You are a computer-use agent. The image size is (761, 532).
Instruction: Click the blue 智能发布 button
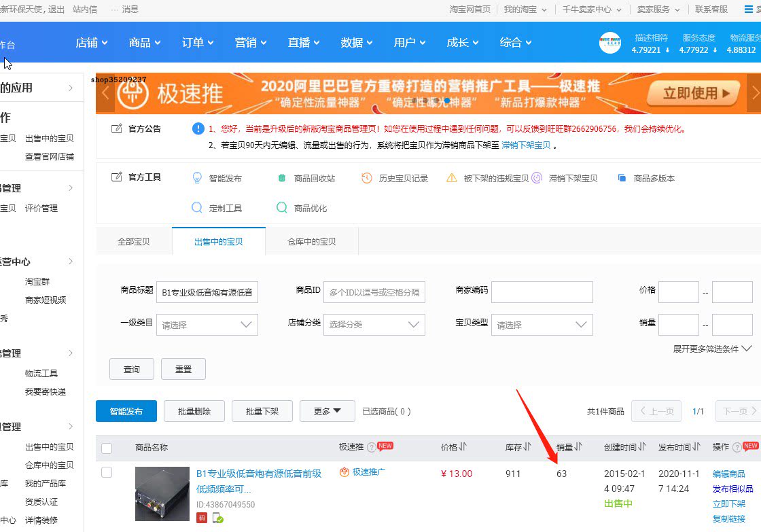pyautogui.click(x=126, y=412)
